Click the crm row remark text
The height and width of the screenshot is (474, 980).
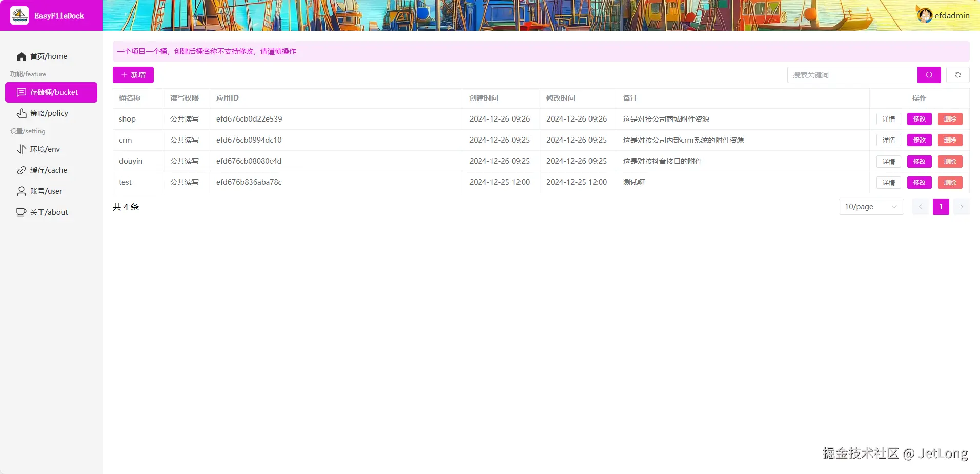pos(684,140)
